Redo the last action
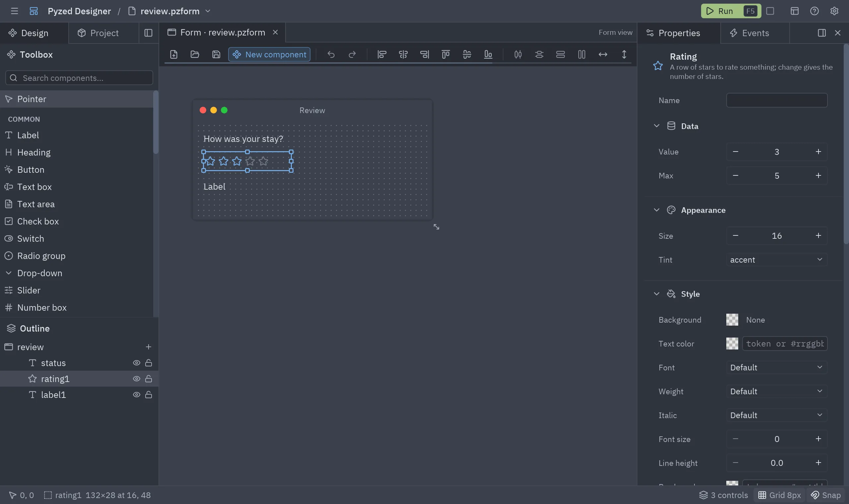849x504 pixels. tap(352, 54)
